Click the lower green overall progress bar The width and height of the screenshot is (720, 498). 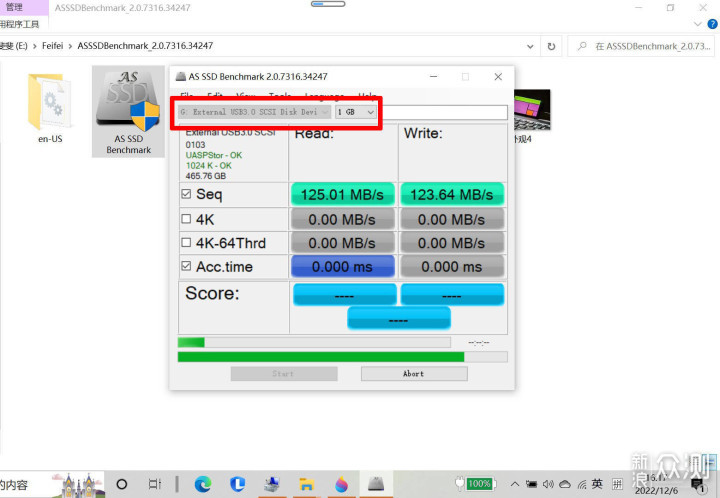point(343,357)
